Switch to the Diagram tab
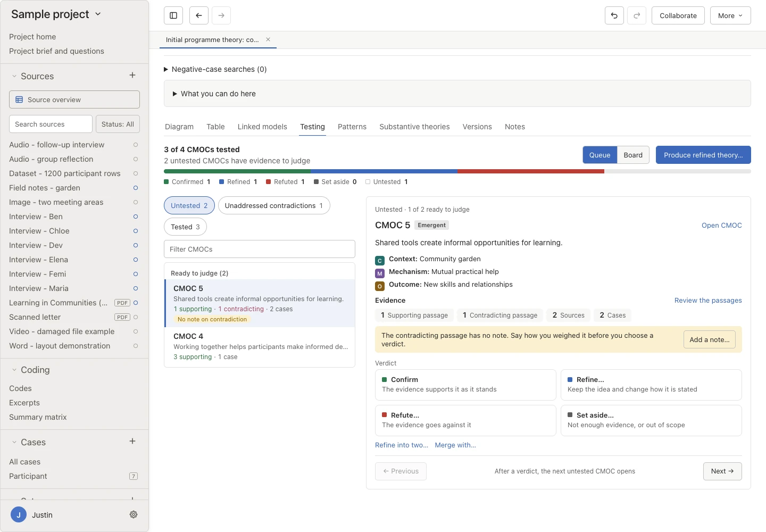The height and width of the screenshot is (532, 766). 179,127
